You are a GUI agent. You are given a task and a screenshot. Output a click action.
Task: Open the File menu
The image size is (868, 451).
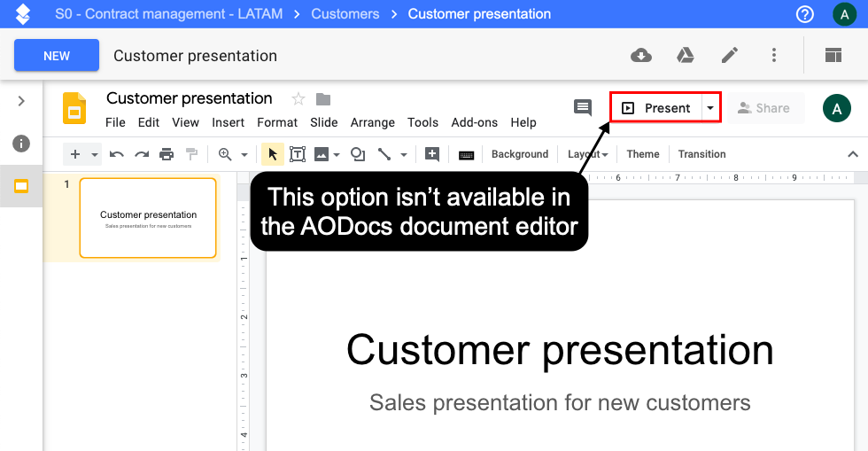115,122
